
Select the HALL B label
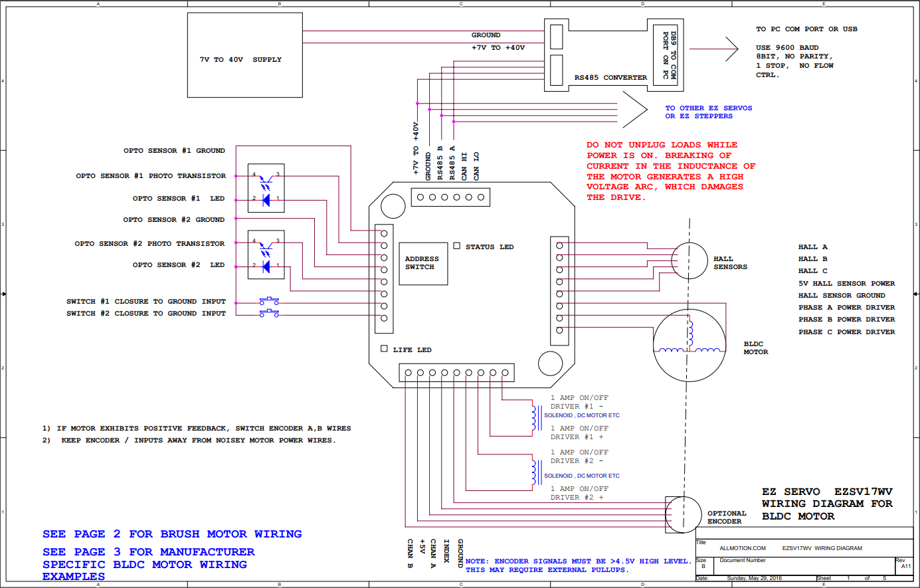[813, 259]
